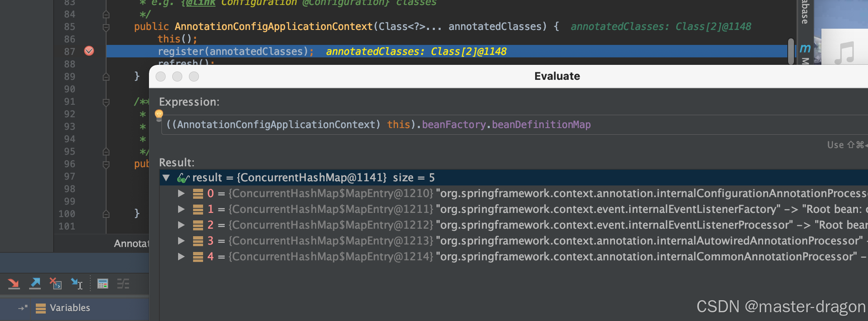
Task: Expand map entry 2 internalEventListenerProcessor
Action: click(x=181, y=225)
